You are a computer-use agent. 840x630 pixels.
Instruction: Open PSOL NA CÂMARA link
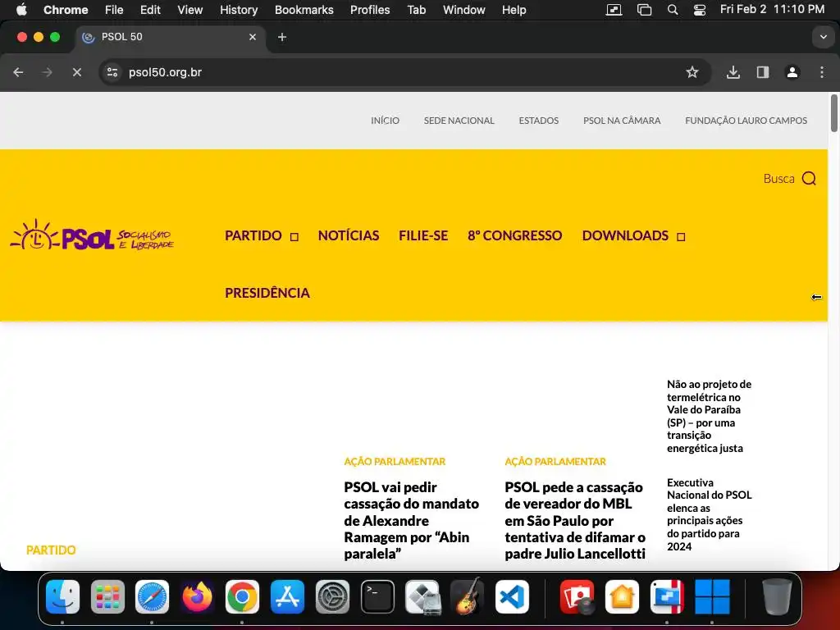click(x=622, y=121)
